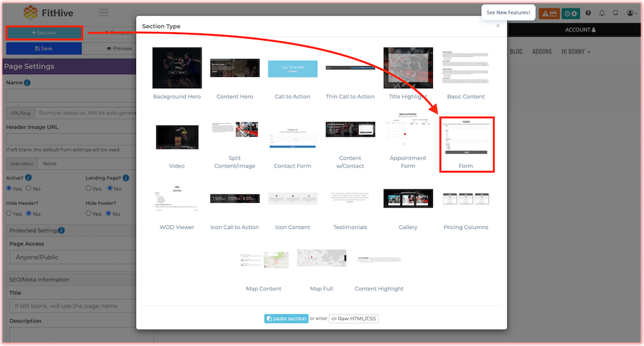Select the Thin Call to Action section
Viewport: 644px width, 346px height.
click(351, 68)
